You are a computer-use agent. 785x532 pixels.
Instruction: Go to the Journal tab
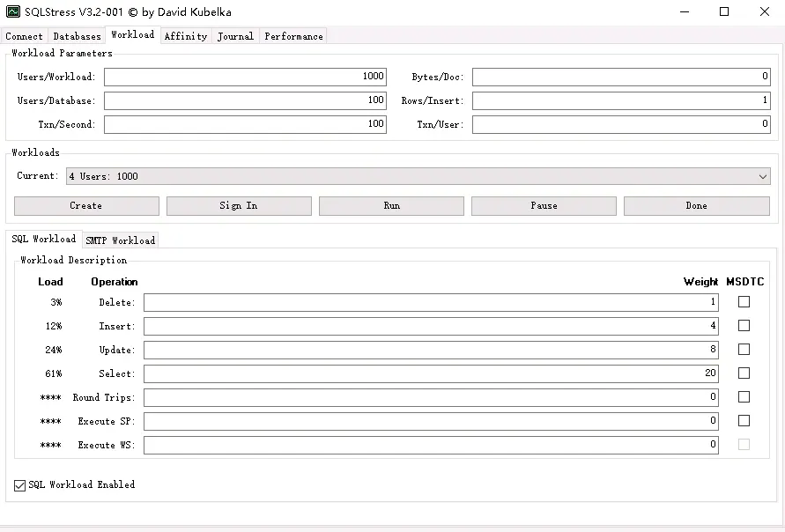click(x=235, y=36)
